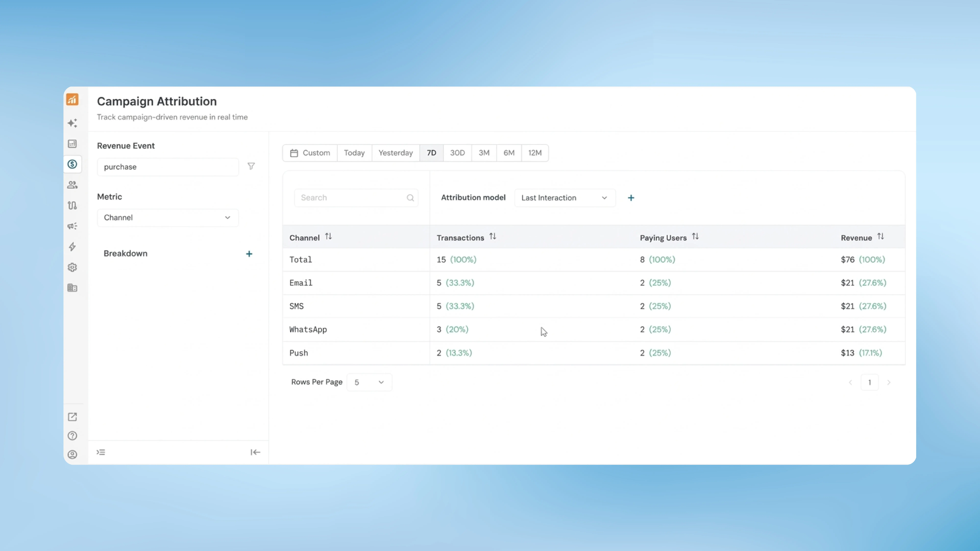This screenshot has height=551, width=980.
Task: Open the audience users panel
Action: point(72,185)
